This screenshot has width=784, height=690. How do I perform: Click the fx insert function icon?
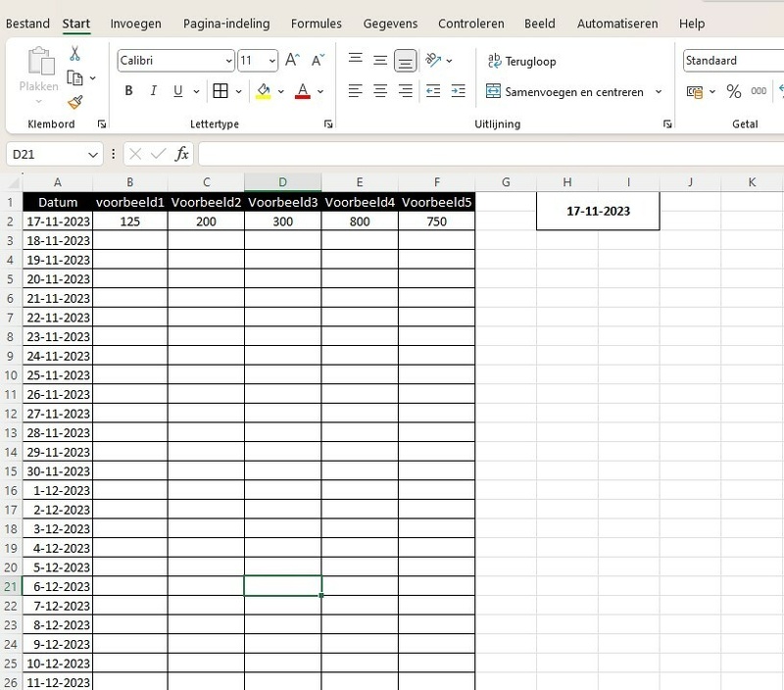pos(182,154)
